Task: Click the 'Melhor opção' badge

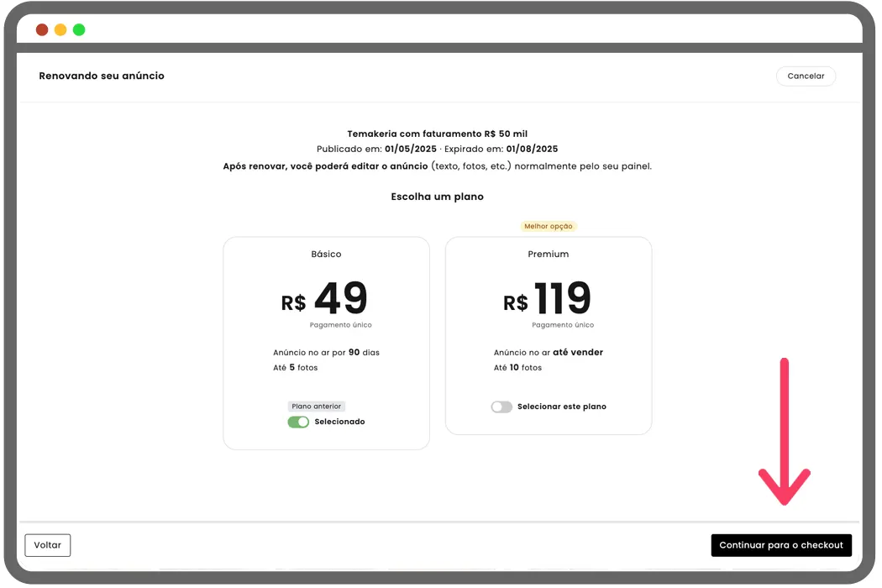Action: pos(549,226)
